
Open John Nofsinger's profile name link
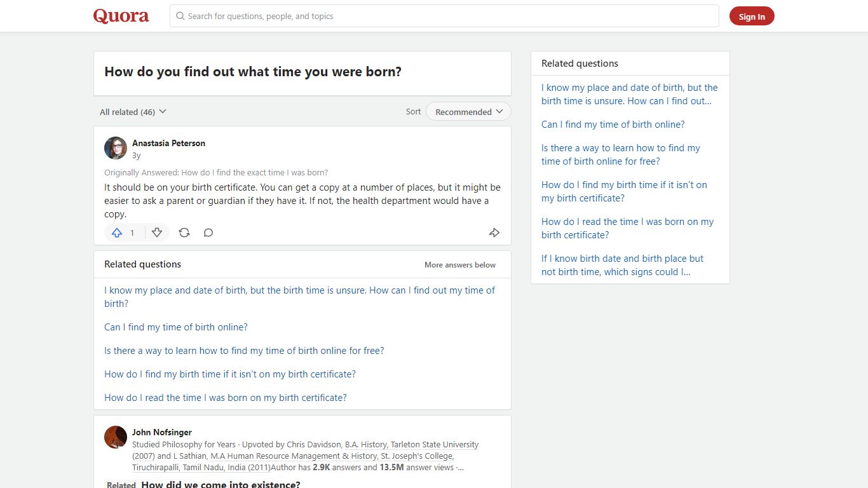point(162,432)
